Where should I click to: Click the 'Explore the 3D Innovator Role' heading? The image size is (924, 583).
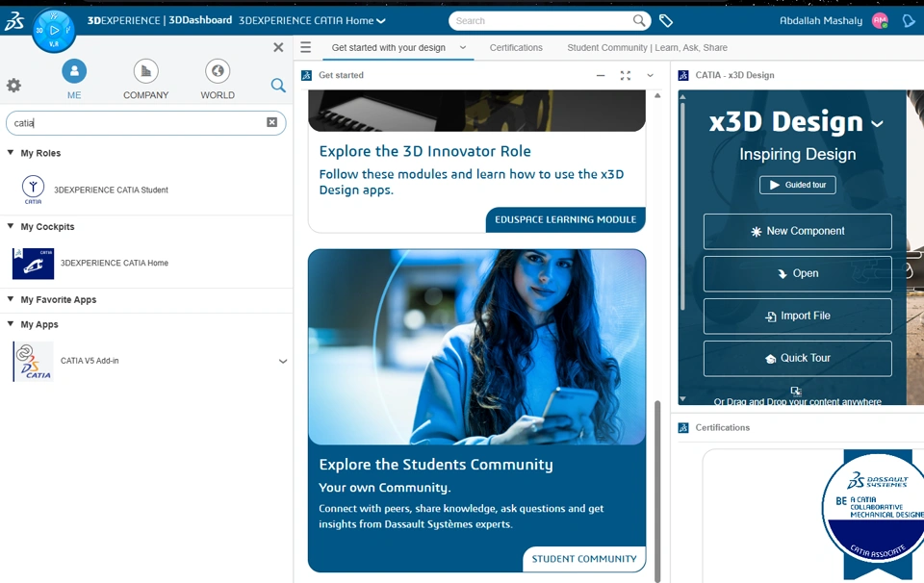424,151
